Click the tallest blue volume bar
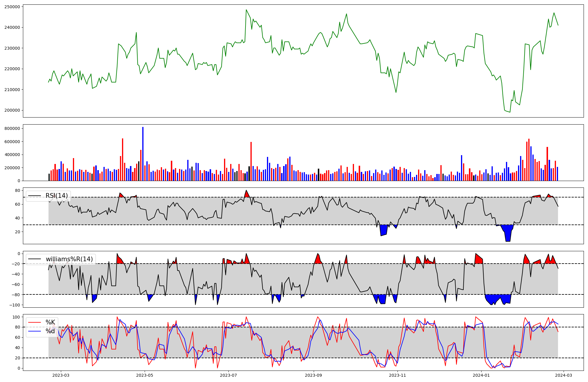The width and height of the screenshot is (588, 382). pos(143,153)
